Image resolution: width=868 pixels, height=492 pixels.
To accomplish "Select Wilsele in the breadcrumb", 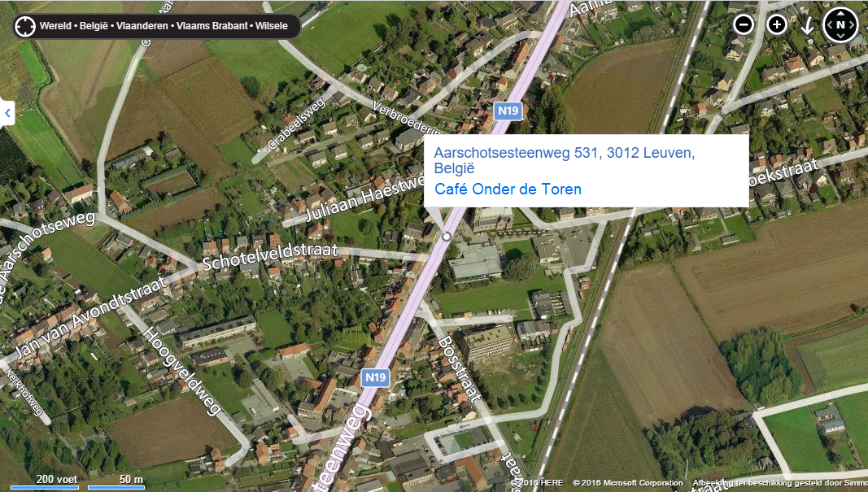I will 271,26.
